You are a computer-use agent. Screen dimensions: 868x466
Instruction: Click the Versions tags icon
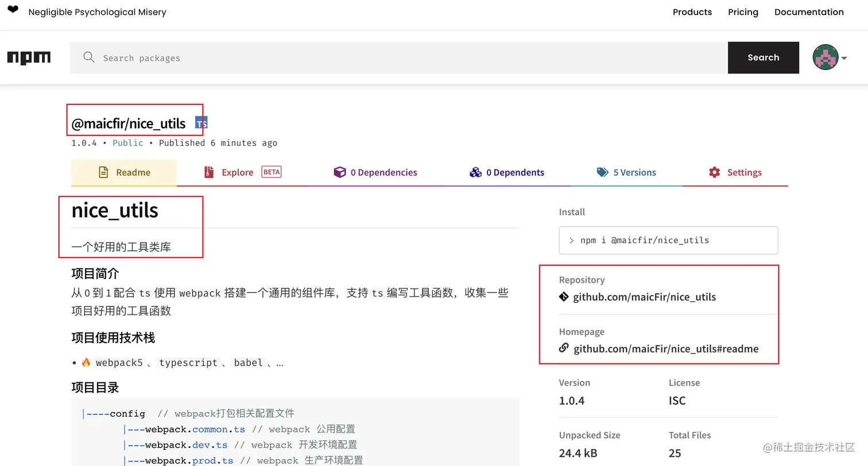(602, 172)
